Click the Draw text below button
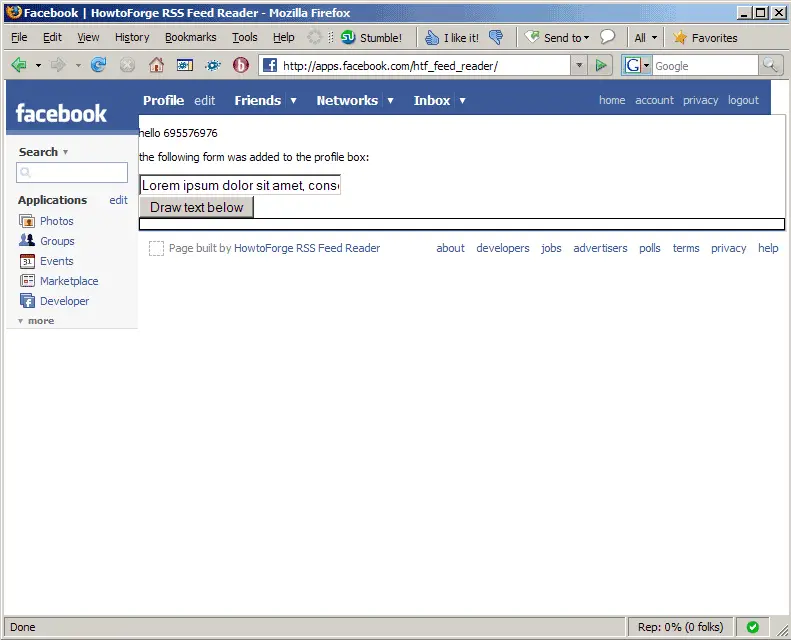This screenshot has height=640, width=791. pyautogui.click(x=196, y=207)
